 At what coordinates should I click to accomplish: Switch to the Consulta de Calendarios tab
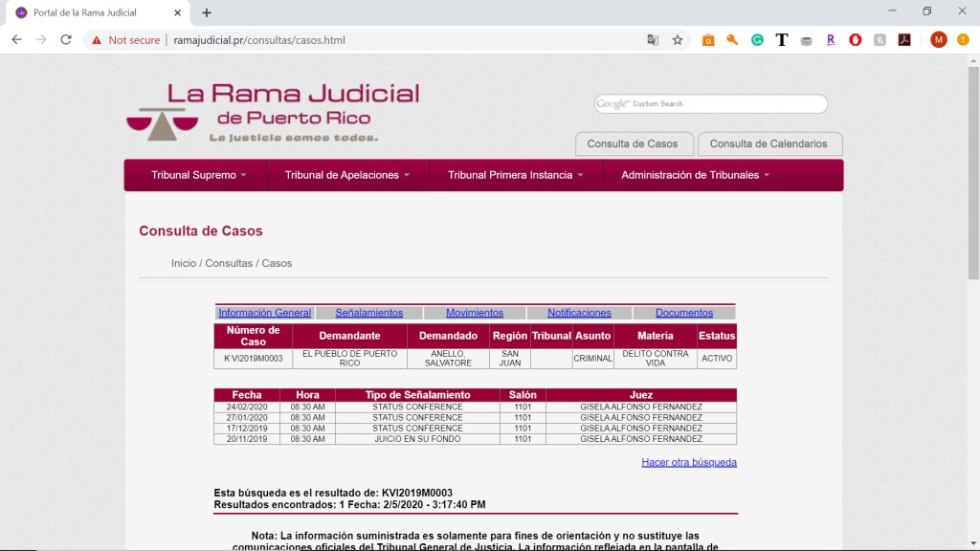point(768,143)
